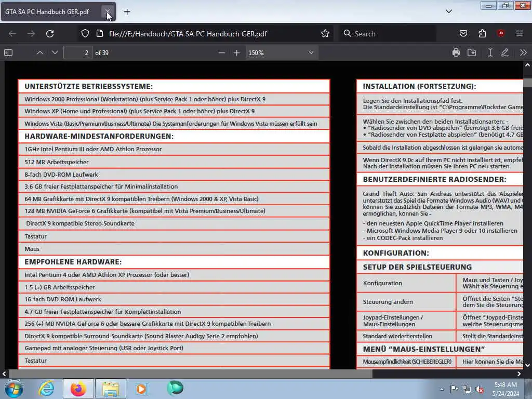Click heading SETUP DER SPIELSTEUERUNG

(417, 267)
